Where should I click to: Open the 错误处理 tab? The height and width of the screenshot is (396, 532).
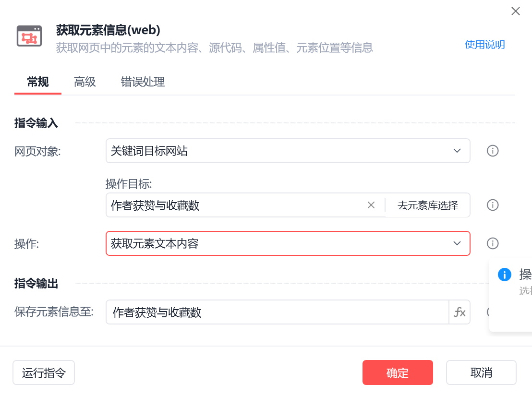coord(143,82)
